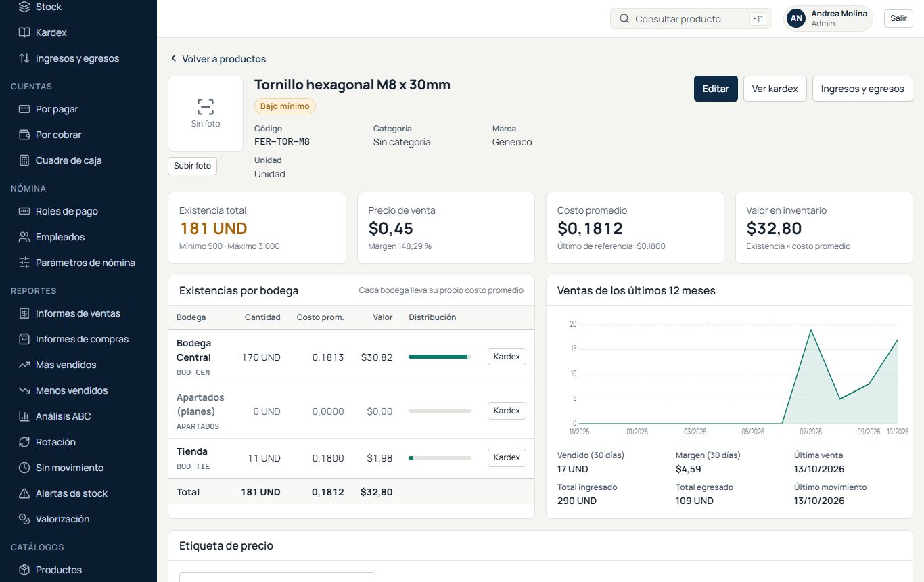924x582 pixels.
Task: Click the Por pagar card icon
Action: 24,109
